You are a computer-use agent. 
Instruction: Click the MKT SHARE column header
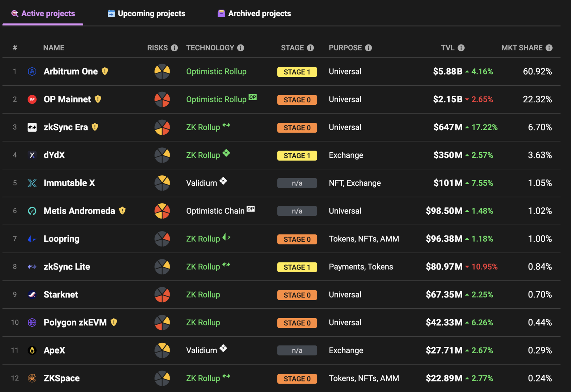click(522, 48)
